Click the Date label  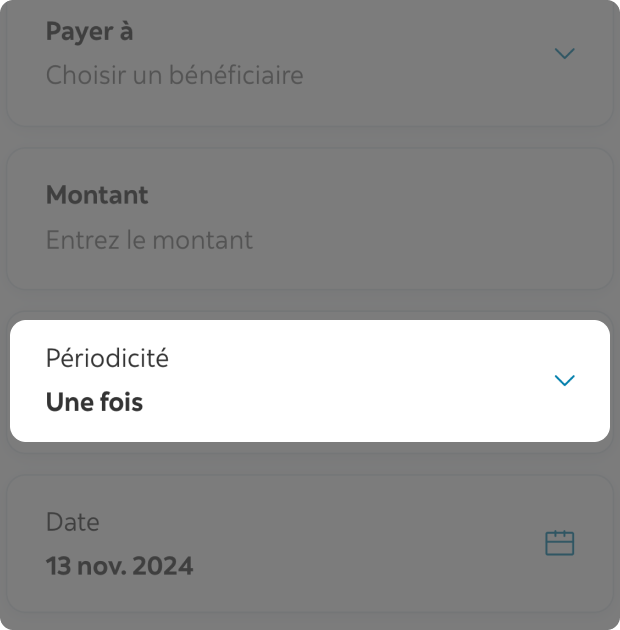tap(73, 522)
